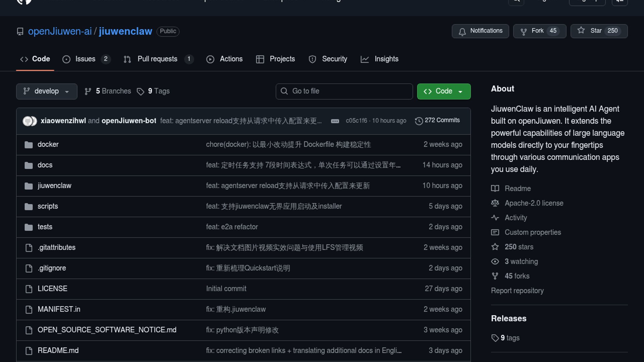The image size is (644, 362).
Task: Open commit history clock icon
Action: 419,121
